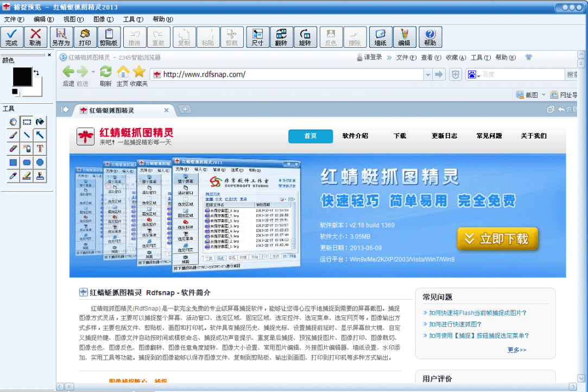Open the 工具 (Tools) menu in the capture preview window
588x392 pixels.
tap(133, 19)
